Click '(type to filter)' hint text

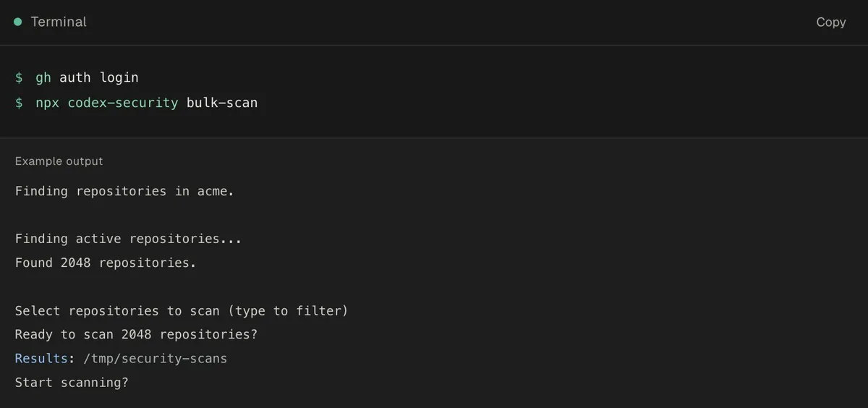(288, 311)
